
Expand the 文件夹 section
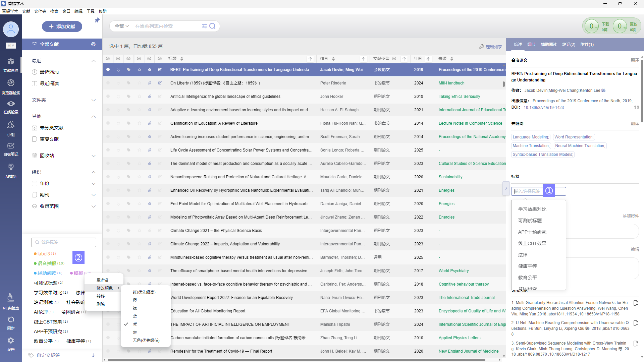point(94,100)
